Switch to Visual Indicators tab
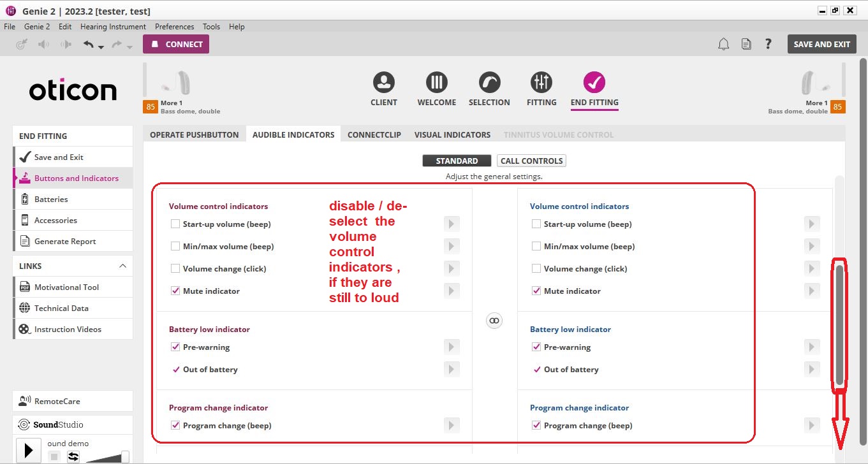The height and width of the screenshot is (464, 868). 452,134
